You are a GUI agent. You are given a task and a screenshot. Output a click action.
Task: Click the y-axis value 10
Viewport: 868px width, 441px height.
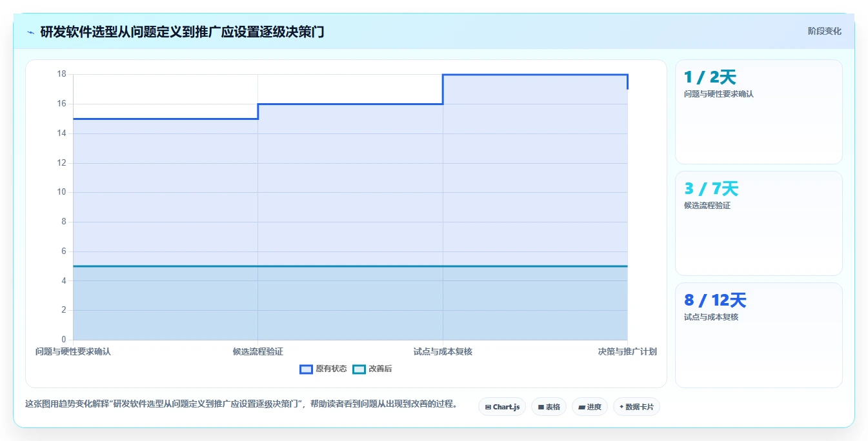62,192
